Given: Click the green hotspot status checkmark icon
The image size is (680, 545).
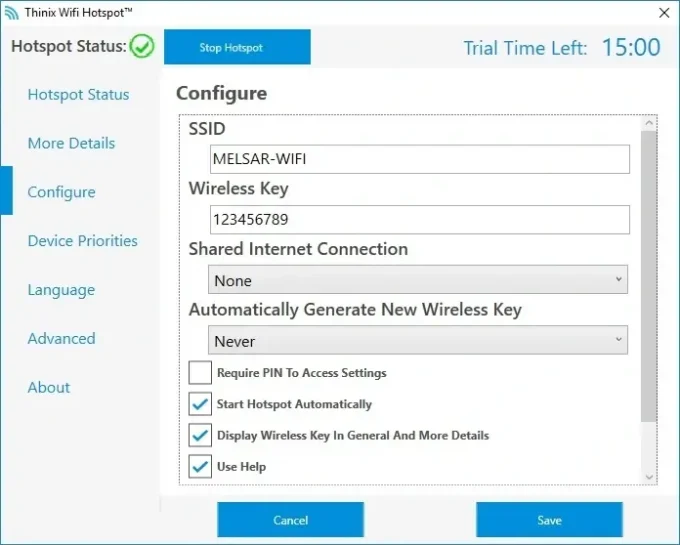Looking at the screenshot, I should 142,46.
